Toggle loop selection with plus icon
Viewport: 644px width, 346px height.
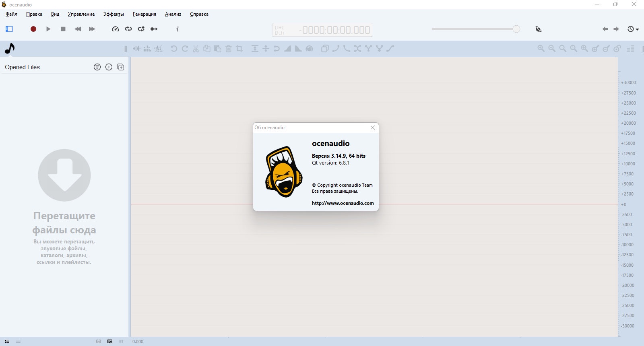141,29
